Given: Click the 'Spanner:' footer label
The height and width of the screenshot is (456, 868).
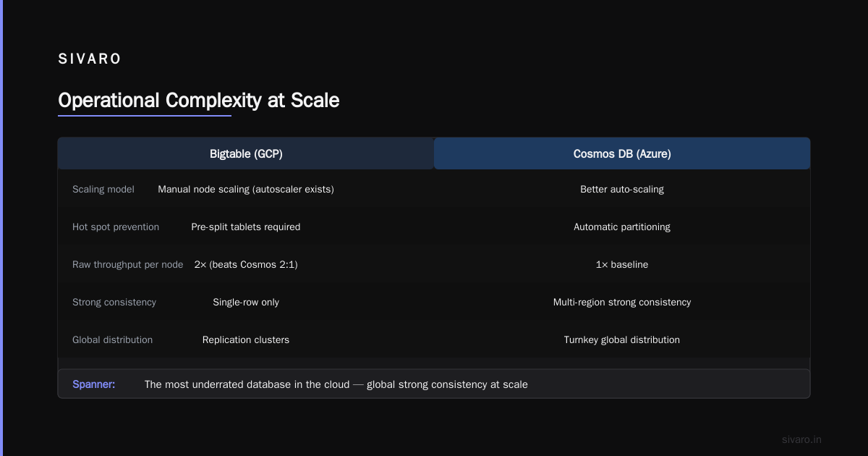Looking at the screenshot, I should coord(94,384).
